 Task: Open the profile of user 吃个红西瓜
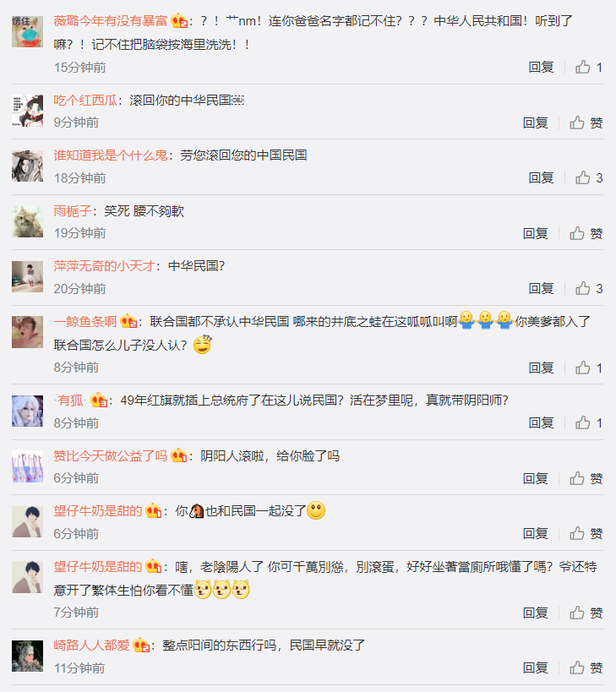pos(85,101)
